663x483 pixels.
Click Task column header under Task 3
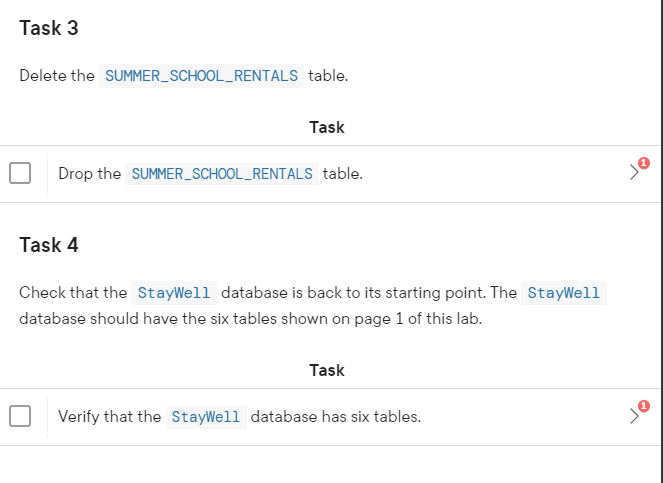pos(327,127)
